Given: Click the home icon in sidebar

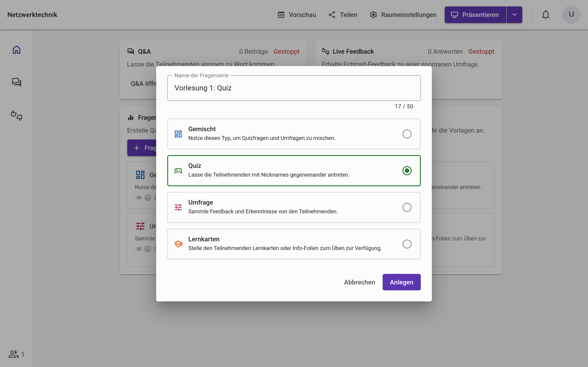Looking at the screenshot, I should [x=17, y=50].
